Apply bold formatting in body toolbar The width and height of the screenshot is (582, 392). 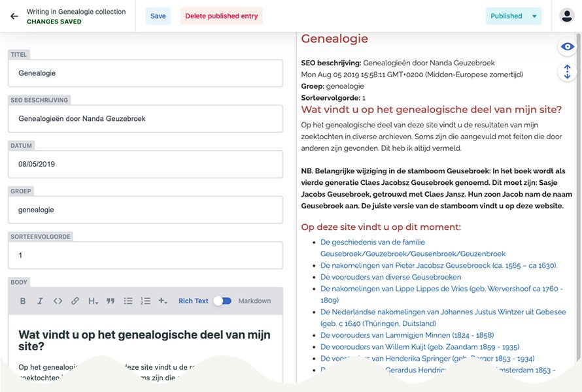[x=23, y=301]
